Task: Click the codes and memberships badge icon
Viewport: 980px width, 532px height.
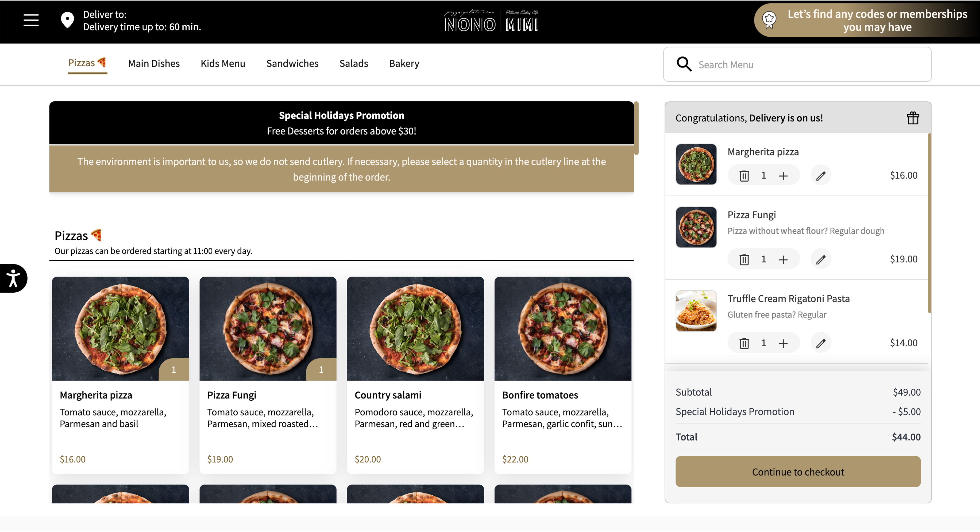Action: [769, 20]
